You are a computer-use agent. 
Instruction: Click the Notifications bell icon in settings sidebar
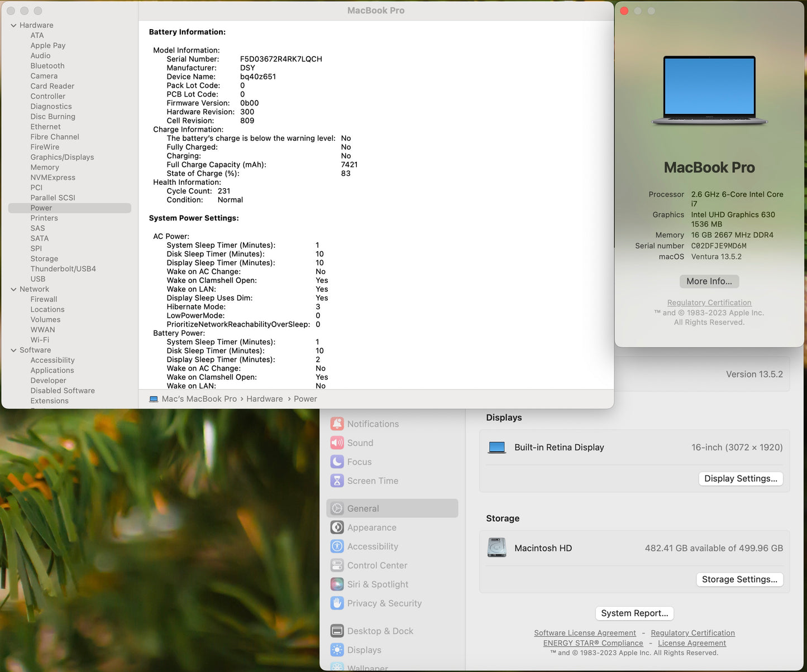point(337,424)
